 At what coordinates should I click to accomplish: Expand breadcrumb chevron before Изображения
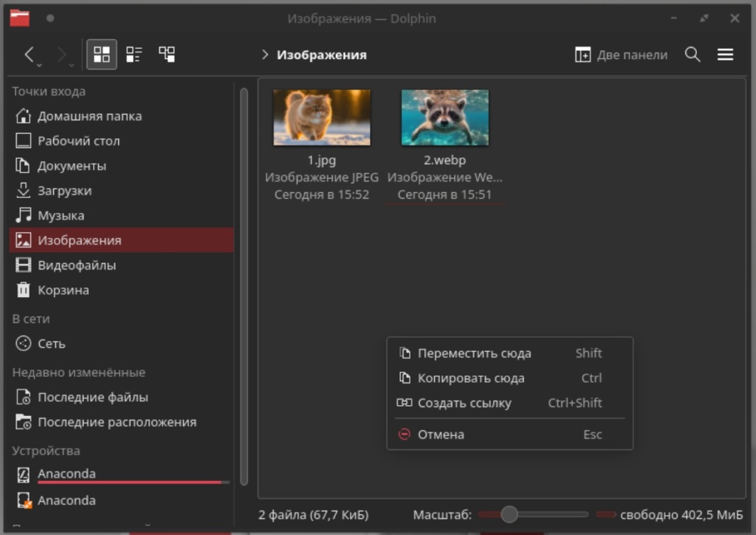click(265, 55)
